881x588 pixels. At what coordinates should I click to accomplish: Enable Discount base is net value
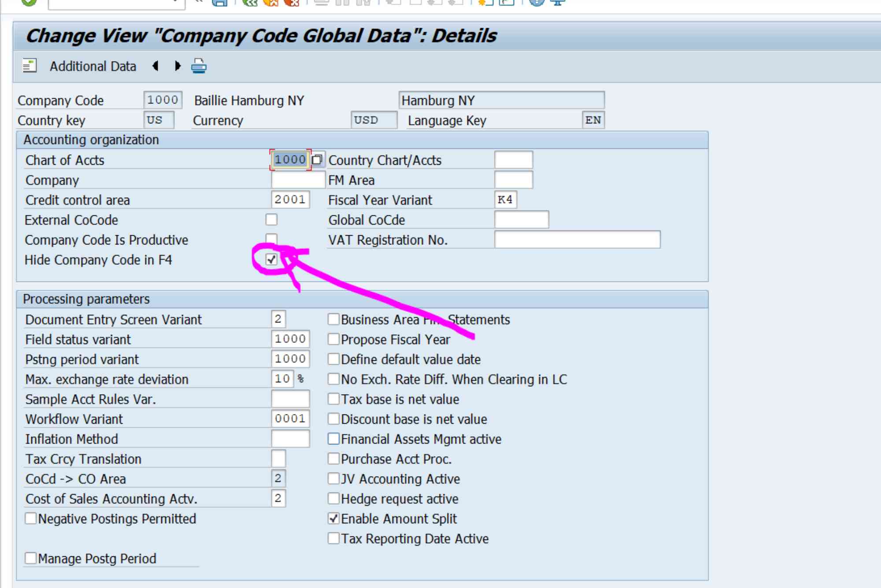pos(333,419)
